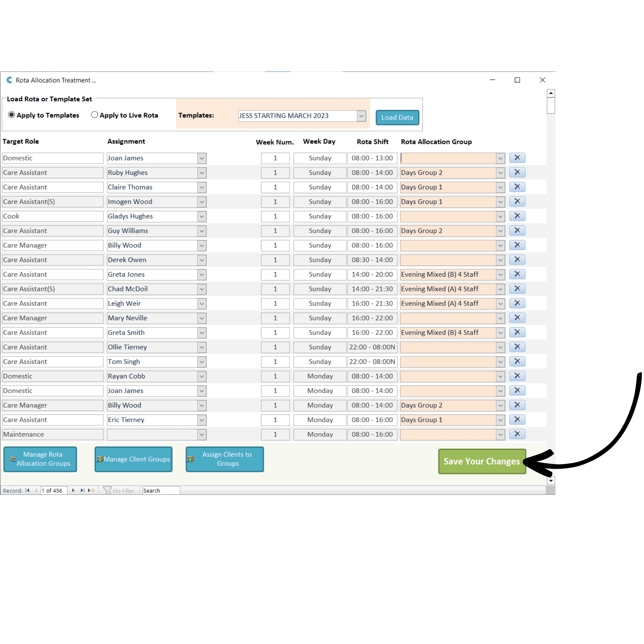This screenshot has width=644, height=644.
Task: Delete the Joan James Sunday row
Action: tap(517, 158)
